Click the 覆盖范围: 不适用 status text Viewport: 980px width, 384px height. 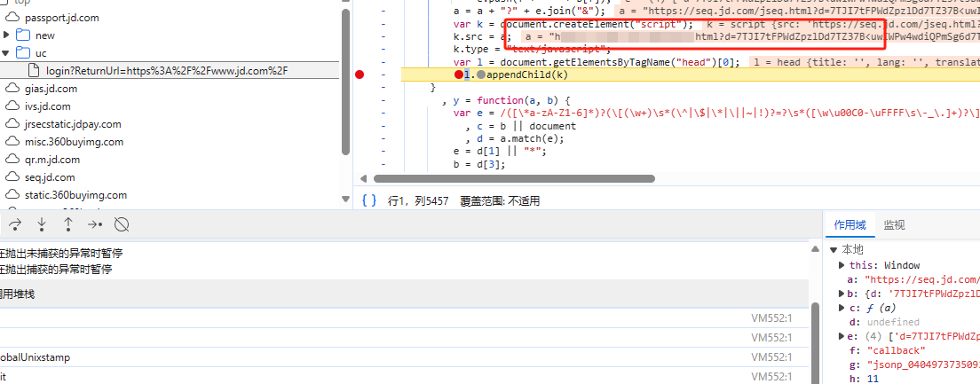pos(500,201)
